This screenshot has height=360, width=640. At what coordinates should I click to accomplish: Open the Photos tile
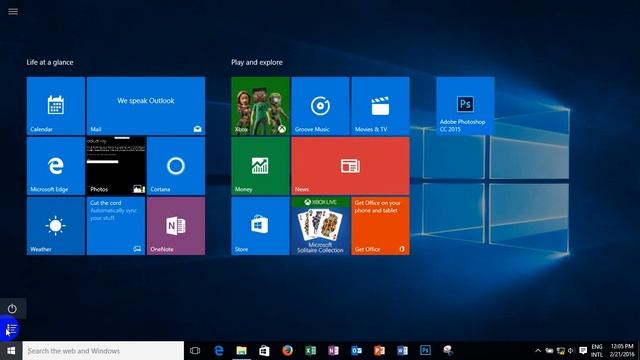(x=116, y=166)
